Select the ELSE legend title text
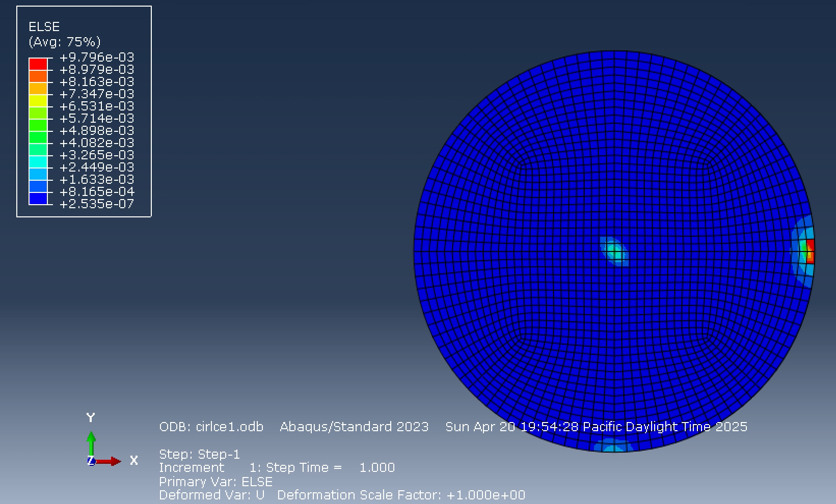 45,26
